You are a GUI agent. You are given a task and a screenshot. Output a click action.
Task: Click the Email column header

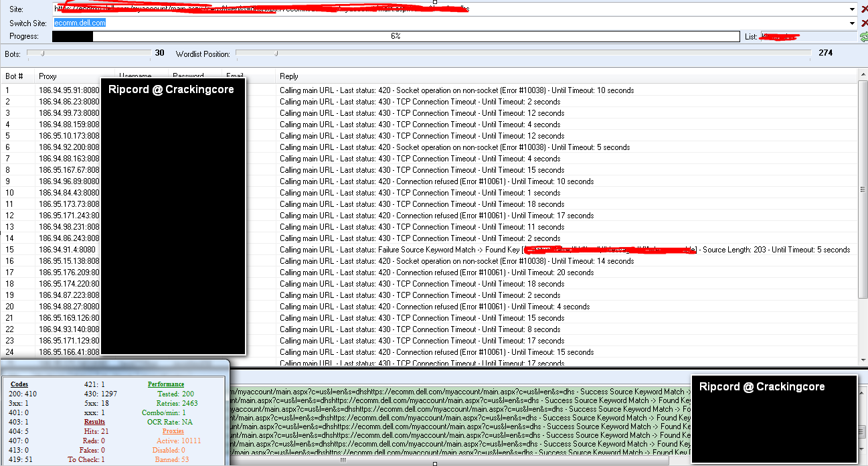tap(249, 76)
